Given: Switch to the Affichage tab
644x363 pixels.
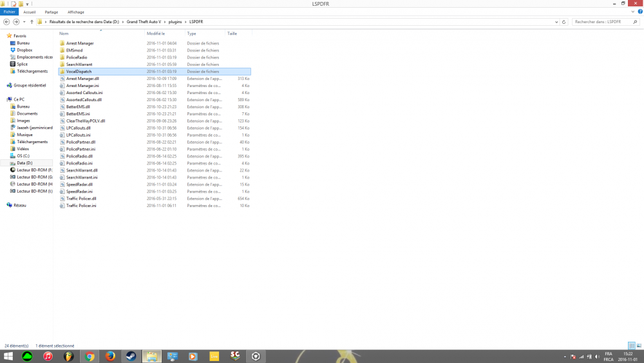Looking at the screenshot, I should tap(75, 12).
